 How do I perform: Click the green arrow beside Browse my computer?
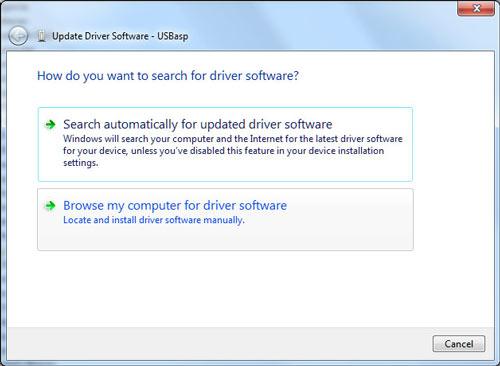click(x=50, y=206)
